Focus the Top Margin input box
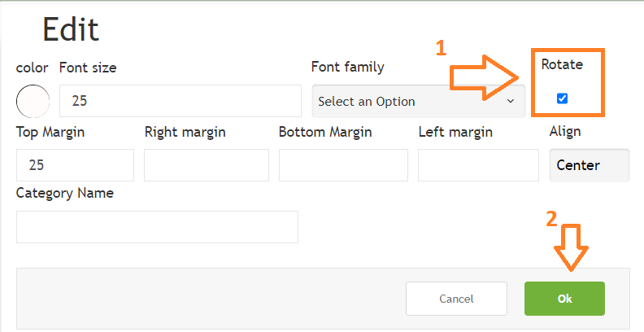 coord(75,164)
